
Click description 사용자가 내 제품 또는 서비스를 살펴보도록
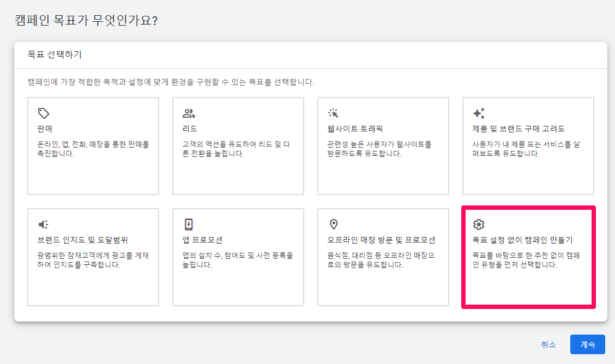[x=526, y=149]
